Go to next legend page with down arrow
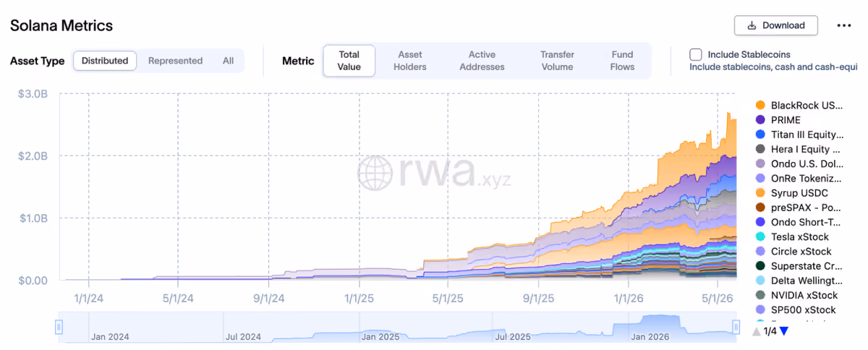868x350 pixels. [x=783, y=331]
